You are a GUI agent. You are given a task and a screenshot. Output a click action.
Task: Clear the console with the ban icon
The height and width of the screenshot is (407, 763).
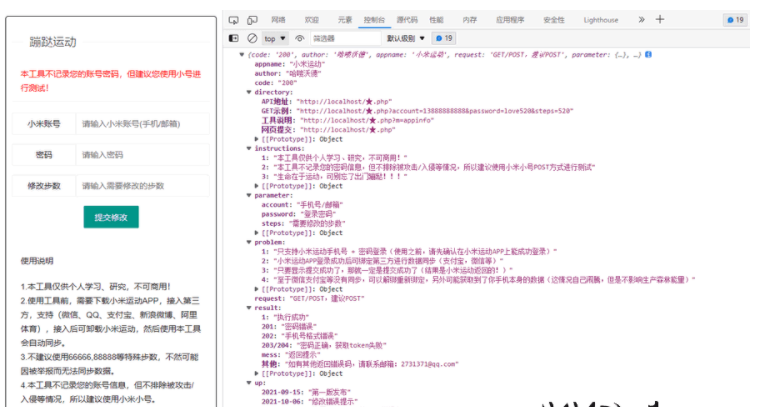point(252,38)
